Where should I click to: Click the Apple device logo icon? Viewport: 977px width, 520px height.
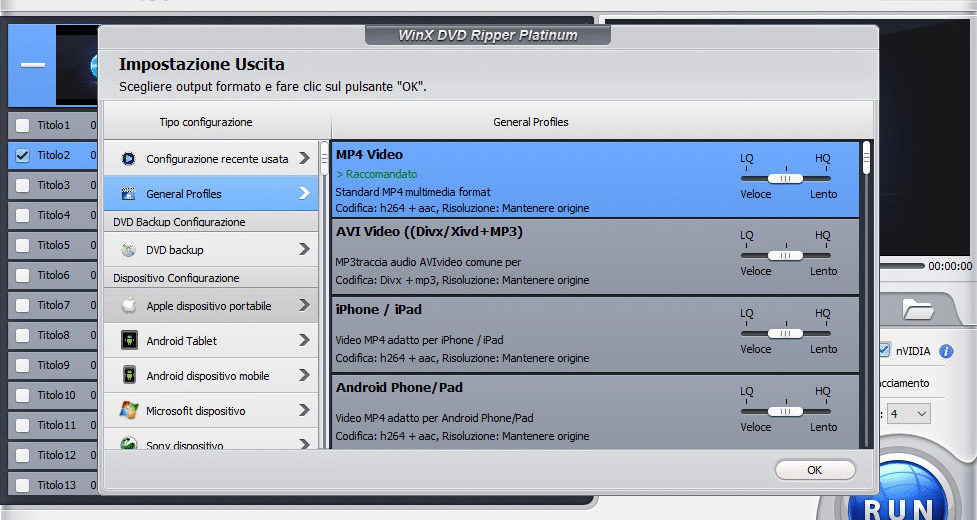[x=128, y=305]
